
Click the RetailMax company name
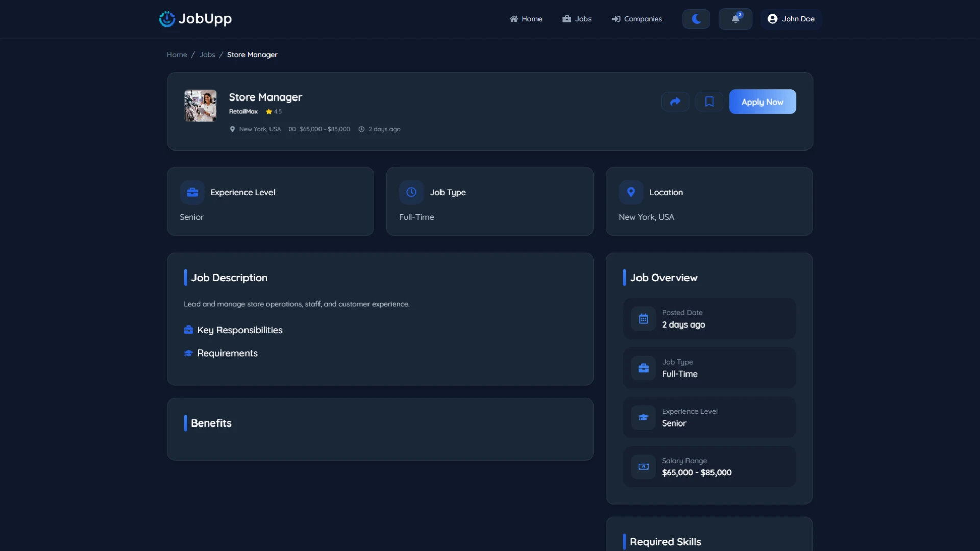coord(243,111)
